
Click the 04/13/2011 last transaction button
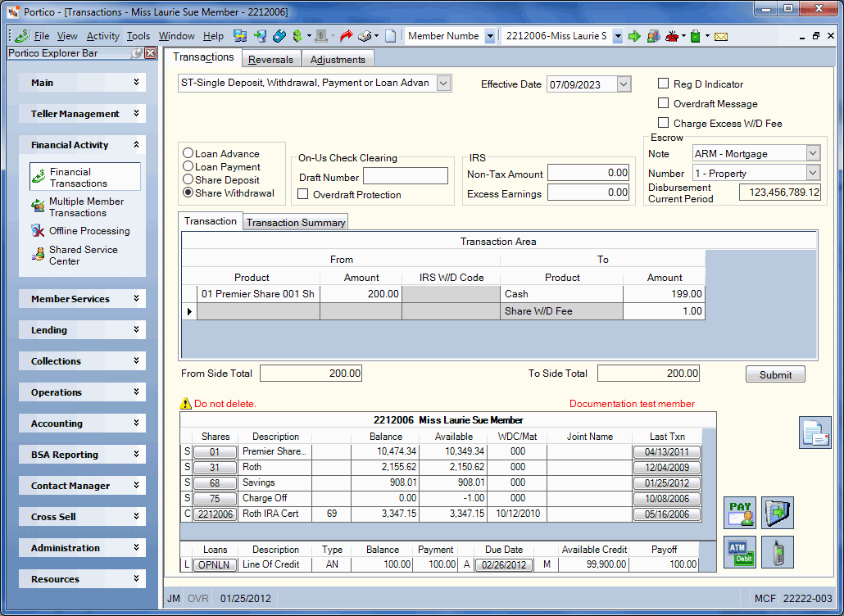(x=667, y=452)
